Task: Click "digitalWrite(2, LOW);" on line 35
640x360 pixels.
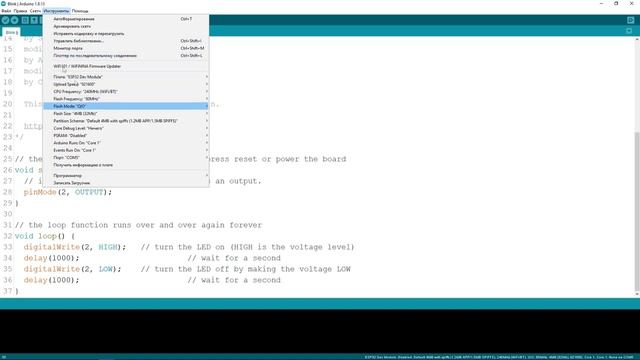Action: 73,269
